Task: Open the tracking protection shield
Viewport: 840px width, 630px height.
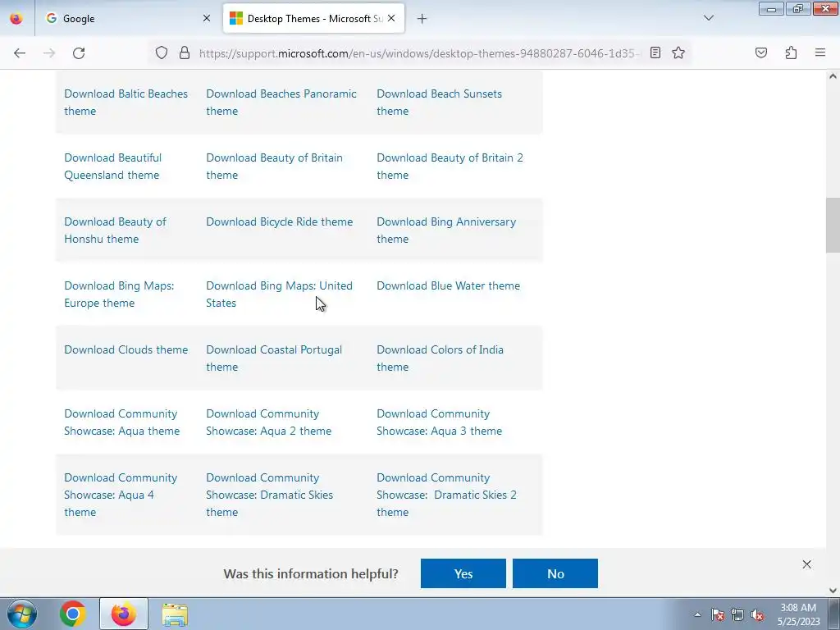Action: 162,52
